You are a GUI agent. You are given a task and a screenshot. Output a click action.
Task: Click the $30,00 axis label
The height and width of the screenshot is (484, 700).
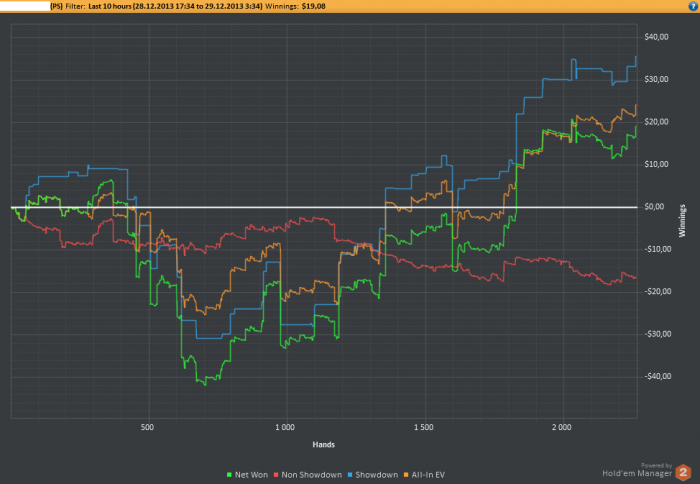pos(656,79)
